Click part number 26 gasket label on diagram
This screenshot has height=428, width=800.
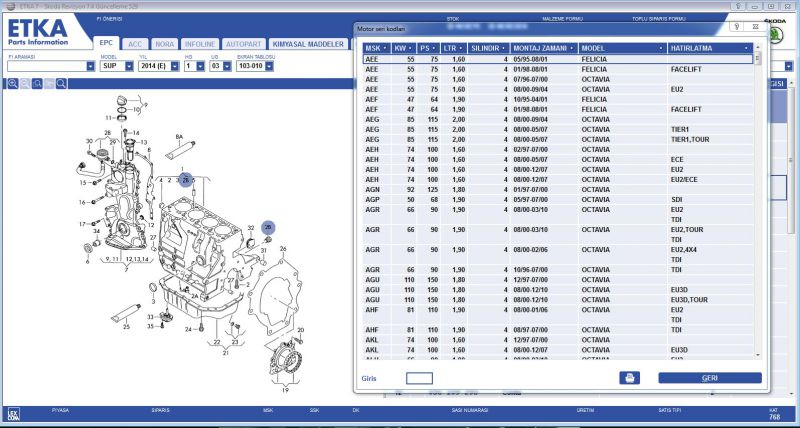click(283, 249)
